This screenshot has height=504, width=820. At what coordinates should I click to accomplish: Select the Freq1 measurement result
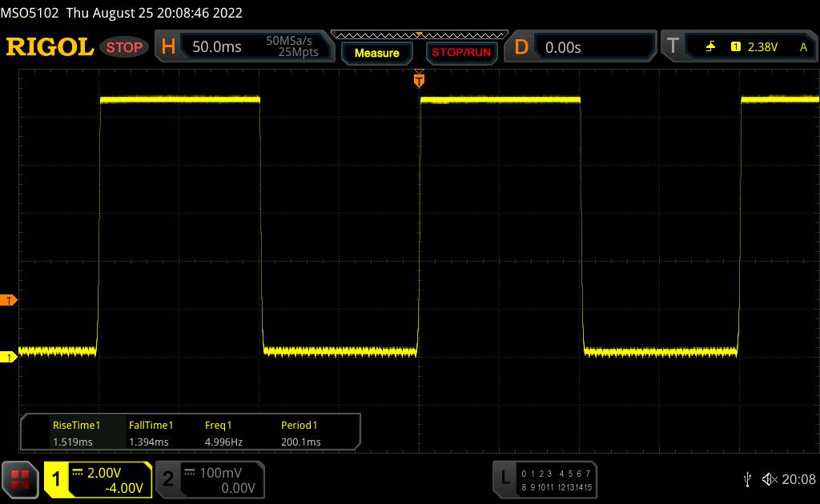click(x=220, y=434)
